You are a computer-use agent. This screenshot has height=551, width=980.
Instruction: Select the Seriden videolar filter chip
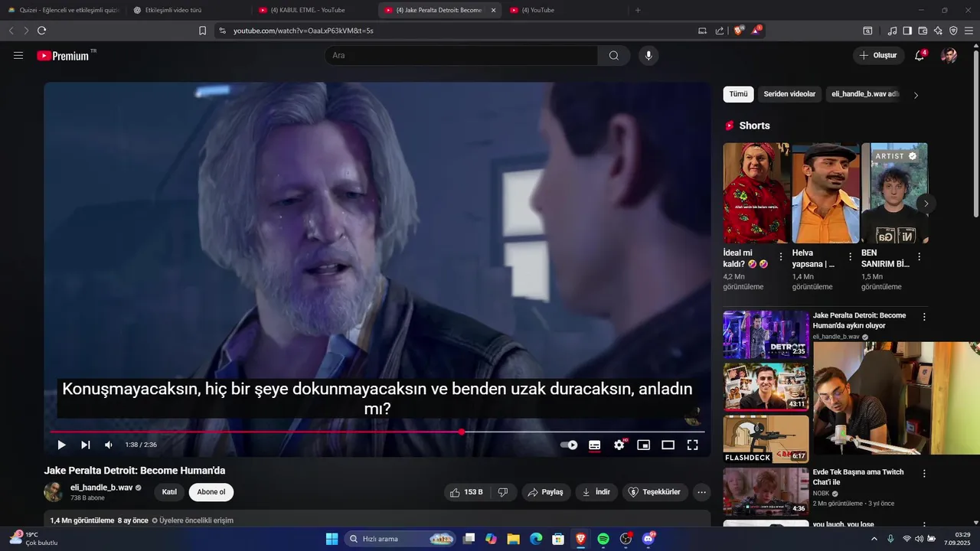[789, 94]
